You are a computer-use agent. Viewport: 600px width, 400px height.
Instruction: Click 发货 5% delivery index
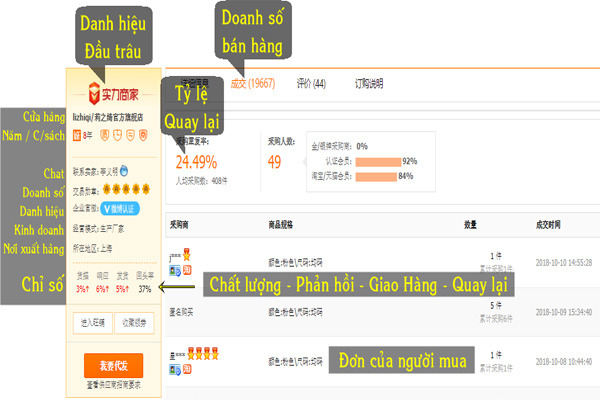[x=122, y=282]
